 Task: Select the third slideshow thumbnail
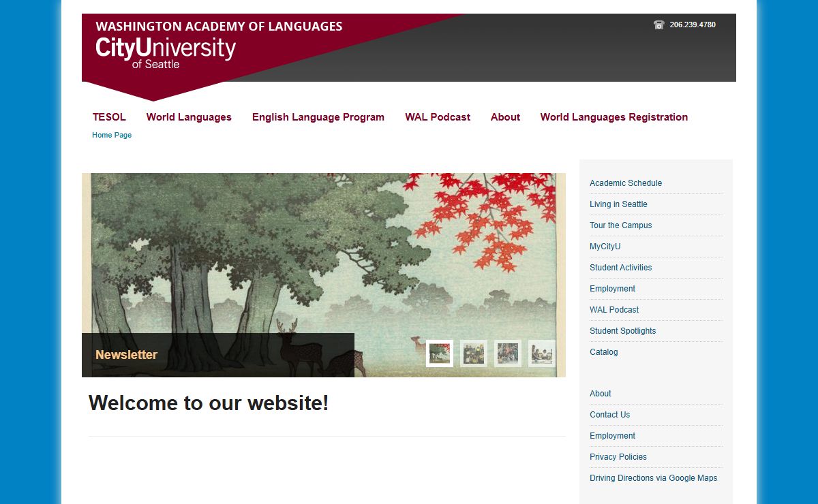coord(508,353)
